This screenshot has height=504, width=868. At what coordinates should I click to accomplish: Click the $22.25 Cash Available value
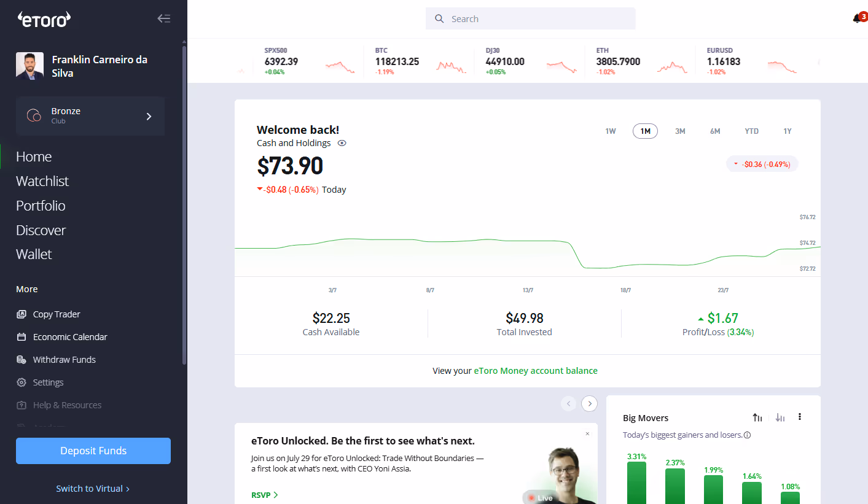pyautogui.click(x=331, y=318)
